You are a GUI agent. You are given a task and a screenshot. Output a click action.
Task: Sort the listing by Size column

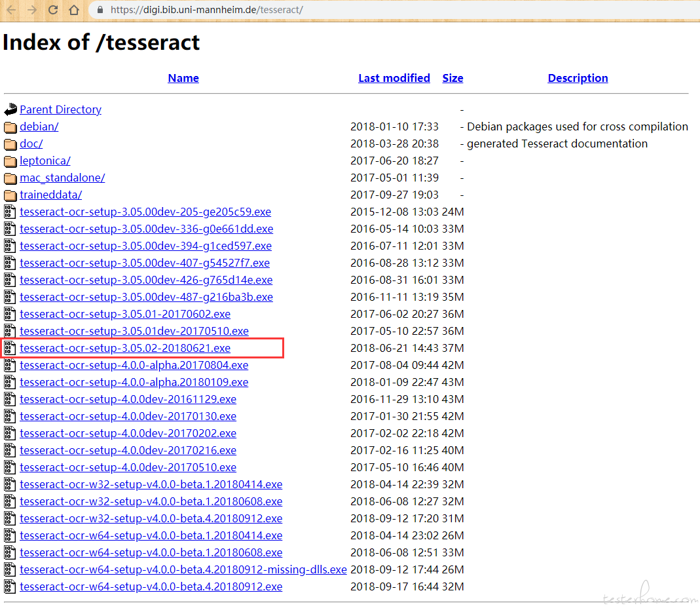pyautogui.click(x=452, y=78)
